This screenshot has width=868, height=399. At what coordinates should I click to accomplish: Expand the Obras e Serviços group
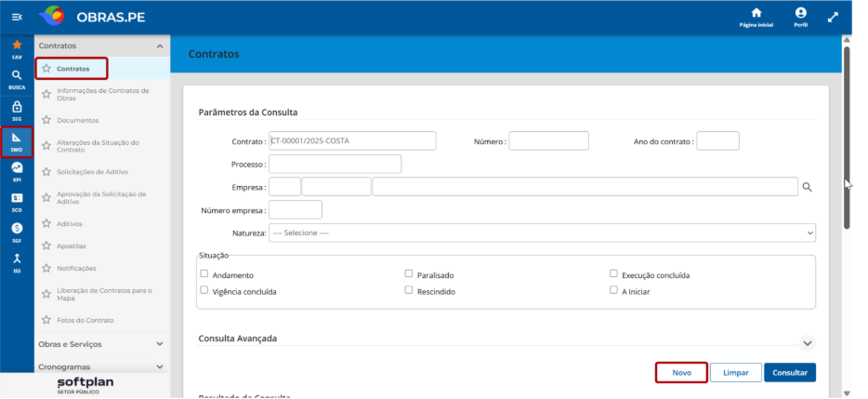coord(160,344)
